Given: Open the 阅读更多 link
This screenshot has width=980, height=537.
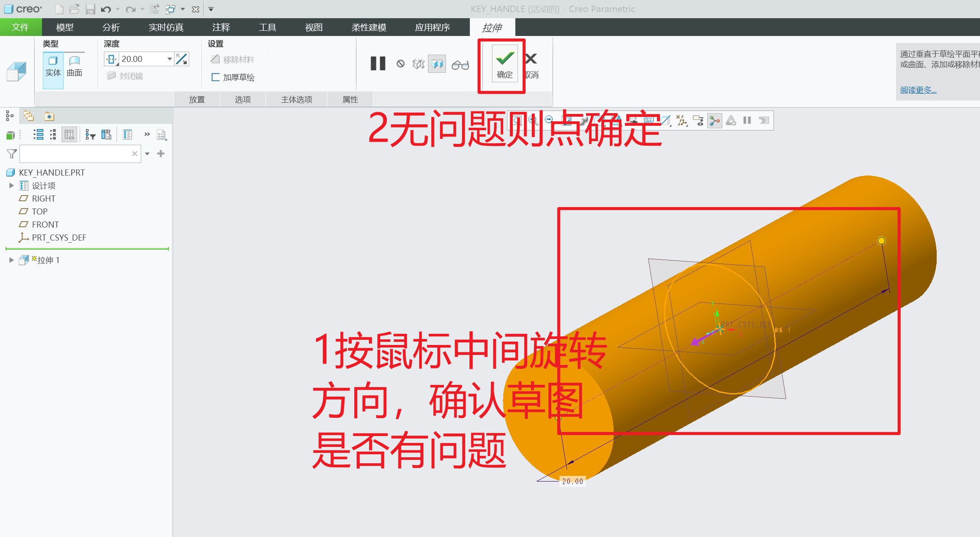Looking at the screenshot, I should 918,90.
